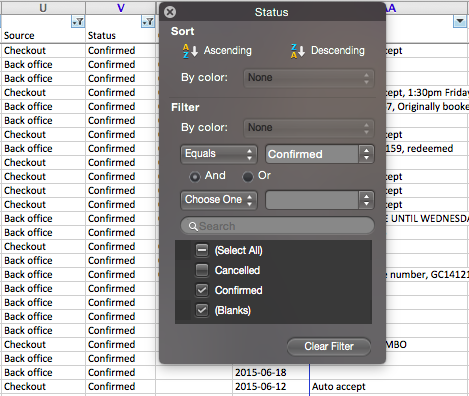Select the Or radio button
Image resolution: width=469 pixels, height=396 pixels.
click(248, 176)
